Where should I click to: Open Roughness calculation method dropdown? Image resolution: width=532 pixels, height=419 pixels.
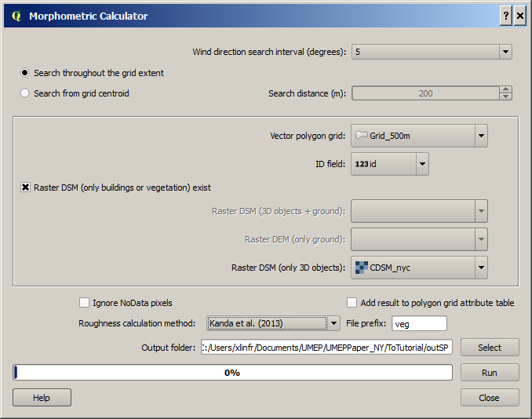click(x=273, y=323)
